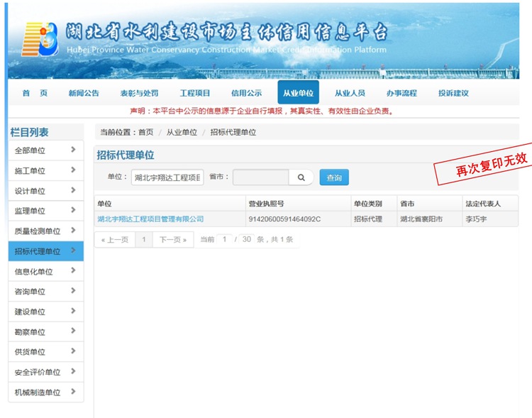This screenshot has width=532, height=418.
Task: Open the 新闻公告 navigation tab
Action: coord(84,93)
